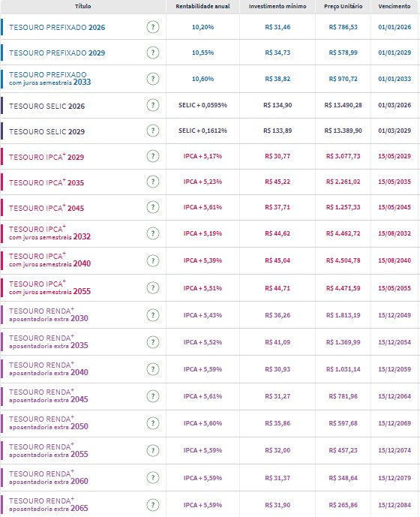Click help icon for IPCA+ juros semestrais 2055
The image size is (420, 517).
coord(153,288)
